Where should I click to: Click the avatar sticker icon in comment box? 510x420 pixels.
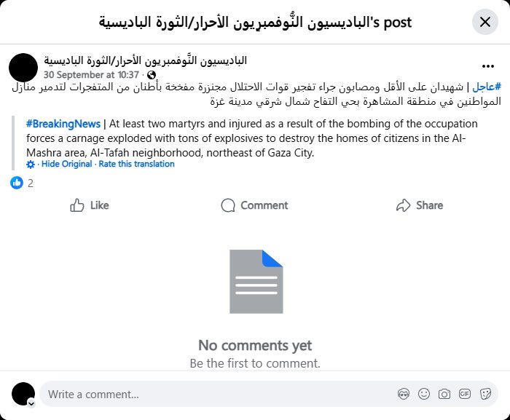[x=404, y=394]
